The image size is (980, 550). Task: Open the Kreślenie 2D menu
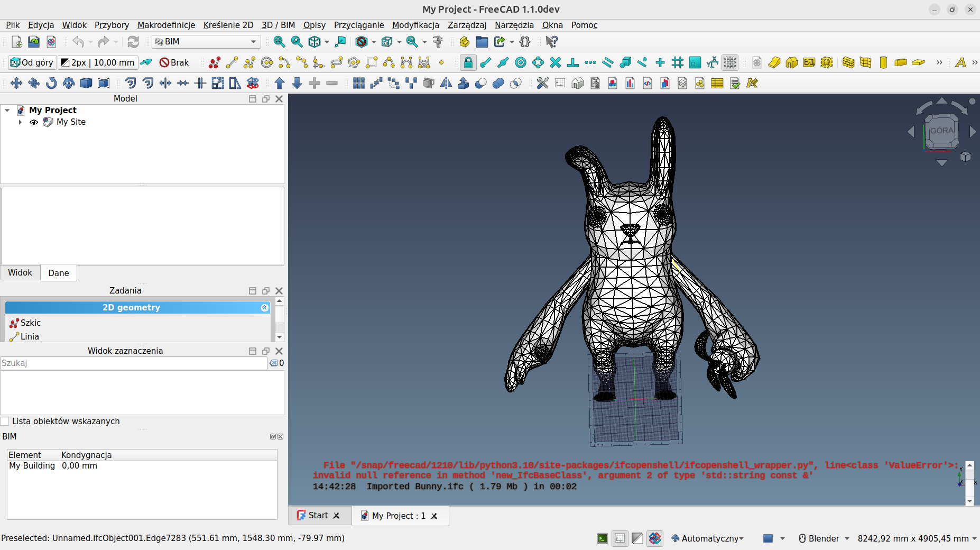(x=228, y=25)
